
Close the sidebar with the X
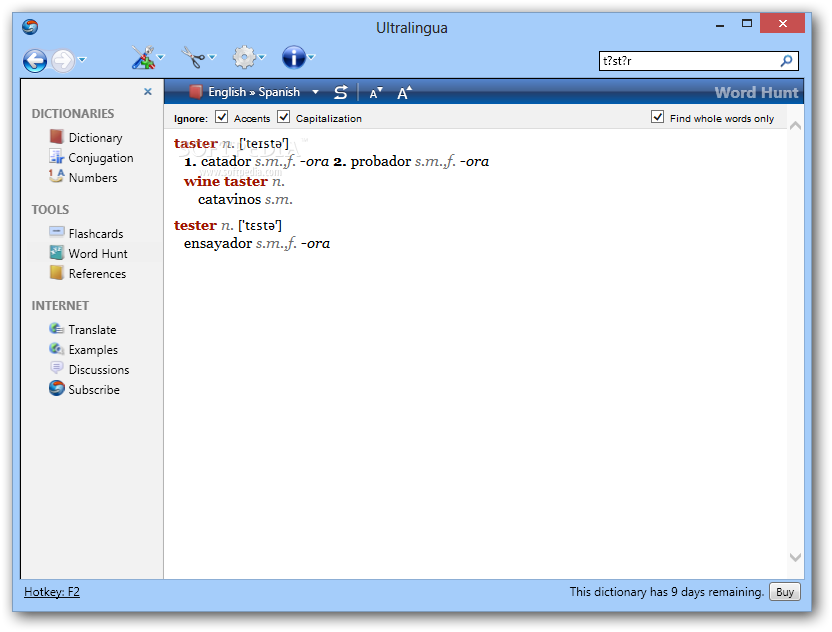click(148, 92)
